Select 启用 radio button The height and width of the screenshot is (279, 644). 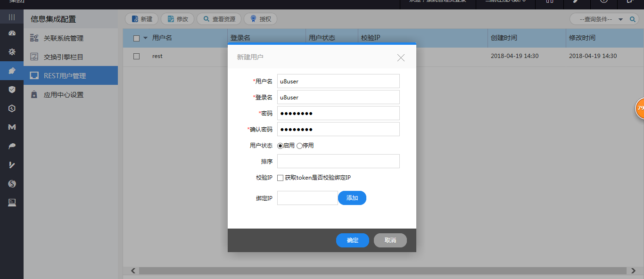point(281,146)
